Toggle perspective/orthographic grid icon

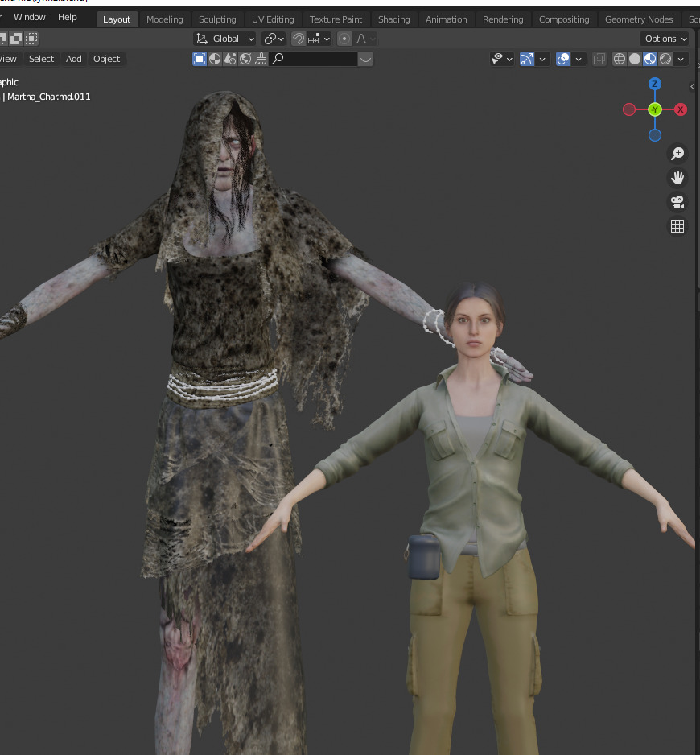click(x=677, y=226)
